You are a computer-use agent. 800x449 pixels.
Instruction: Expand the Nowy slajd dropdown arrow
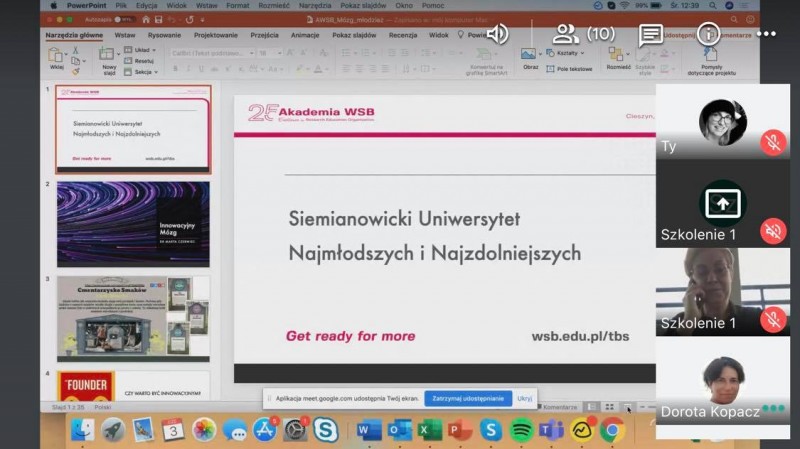pos(118,54)
